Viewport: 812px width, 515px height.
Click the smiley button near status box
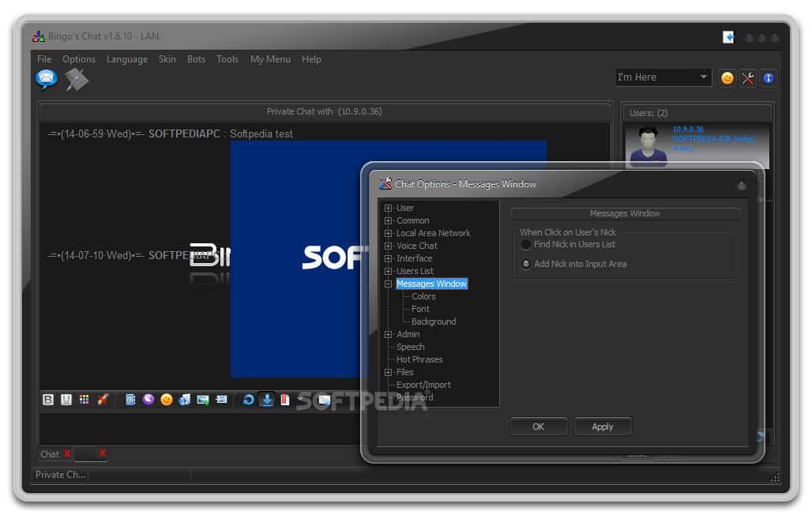point(727,78)
